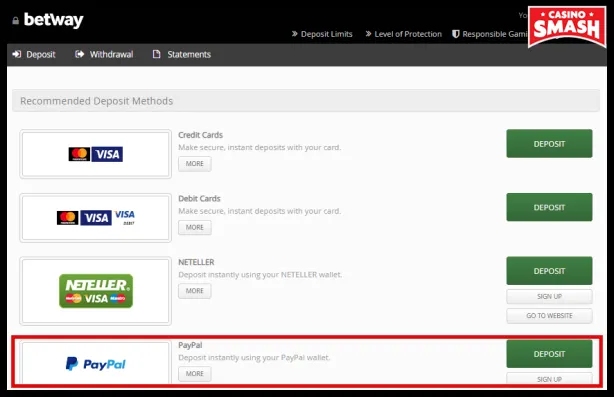Open the Responsible Gaming link
The image size is (614, 397).
coord(490,34)
